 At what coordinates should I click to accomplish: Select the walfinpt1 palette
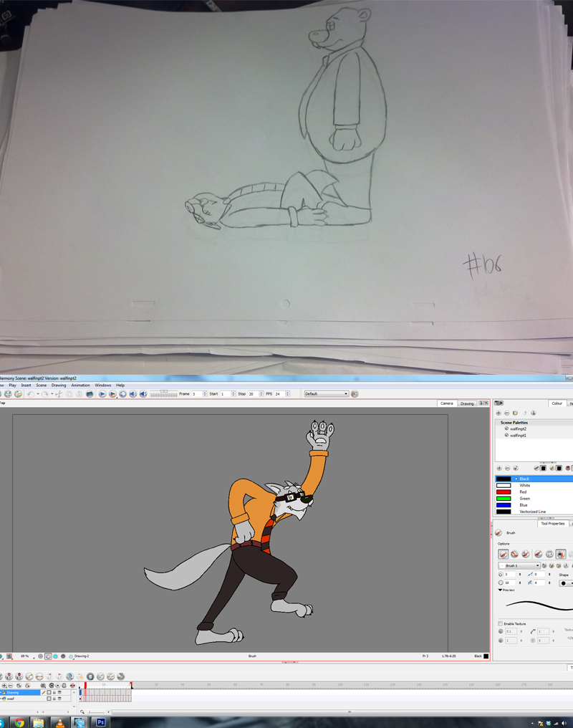[518, 436]
